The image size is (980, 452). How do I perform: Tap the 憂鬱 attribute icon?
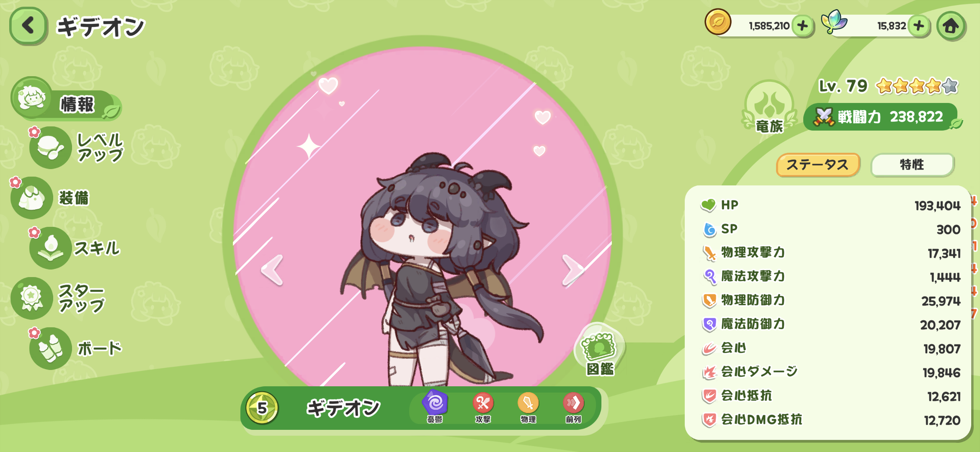[435, 407]
